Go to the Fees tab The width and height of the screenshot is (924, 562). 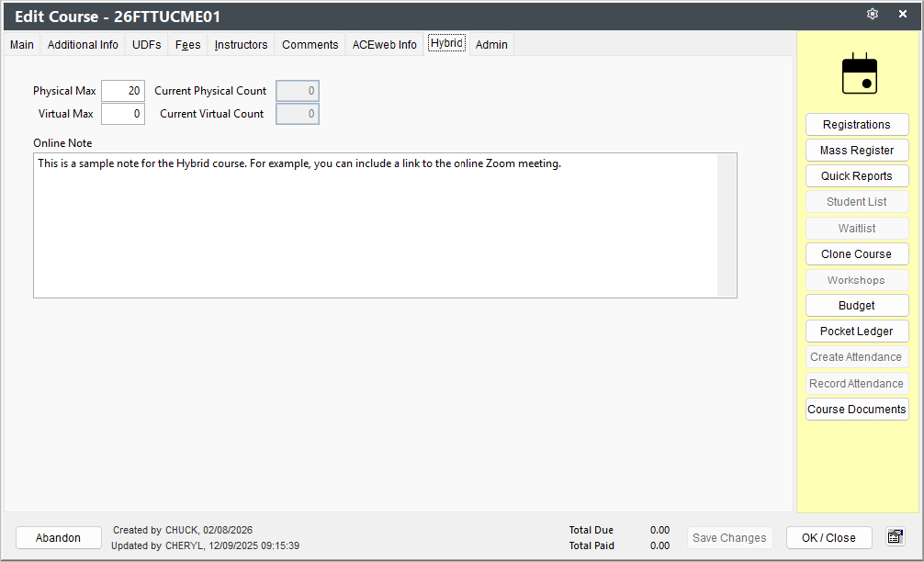pyautogui.click(x=187, y=45)
